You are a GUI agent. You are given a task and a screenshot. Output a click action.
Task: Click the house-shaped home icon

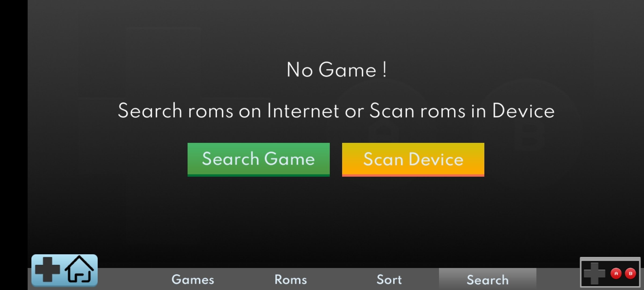79,269
